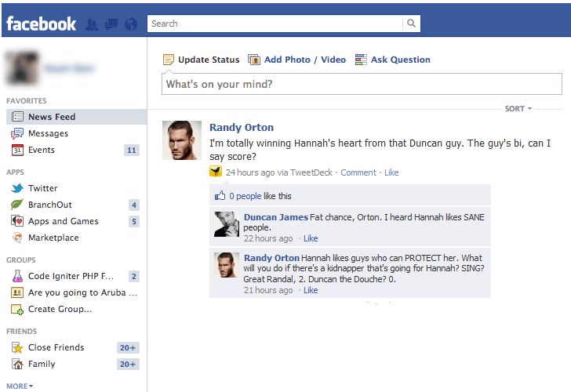The image size is (571, 392).
Task: Click the Marketplace icon in sidebar
Action: [x=17, y=238]
